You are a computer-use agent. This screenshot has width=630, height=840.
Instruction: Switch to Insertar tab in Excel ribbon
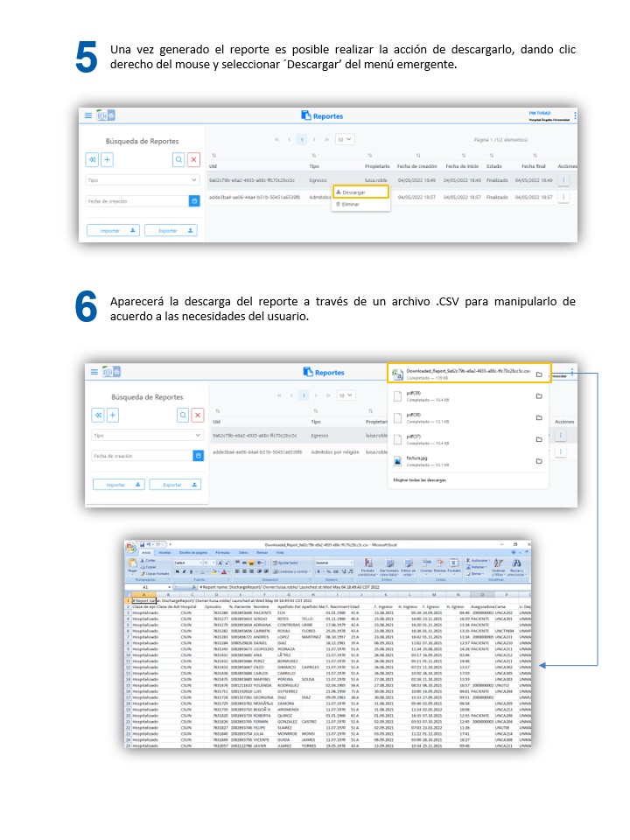click(x=164, y=553)
